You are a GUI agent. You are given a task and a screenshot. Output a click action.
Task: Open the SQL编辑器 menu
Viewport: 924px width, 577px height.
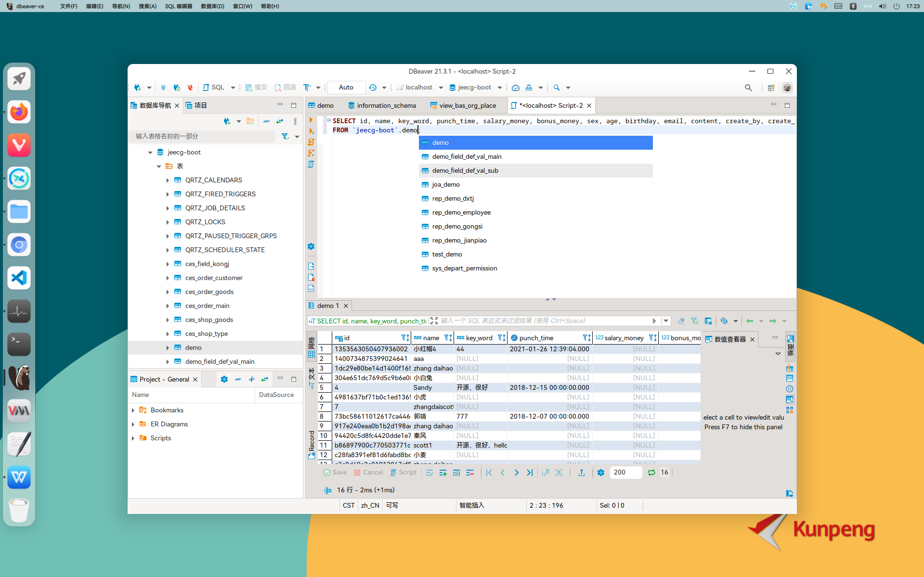(178, 6)
